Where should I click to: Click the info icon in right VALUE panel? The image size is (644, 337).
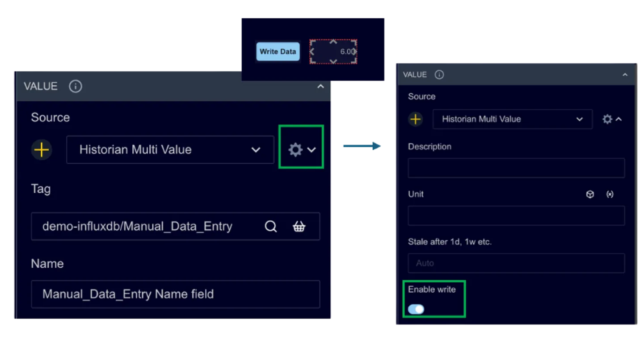point(439,75)
